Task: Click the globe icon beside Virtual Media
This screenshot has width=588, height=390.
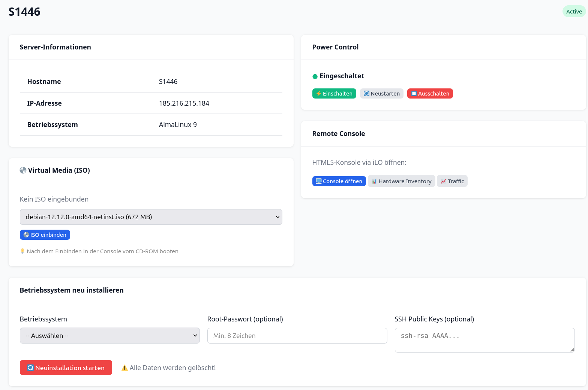Action: (x=23, y=170)
